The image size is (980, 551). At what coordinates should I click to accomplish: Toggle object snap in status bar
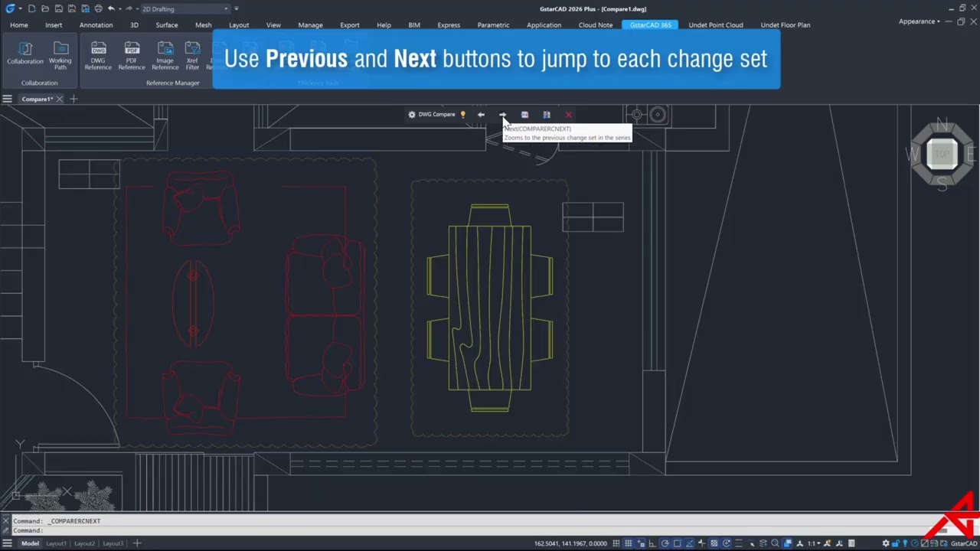pyautogui.click(x=677, y=543)
